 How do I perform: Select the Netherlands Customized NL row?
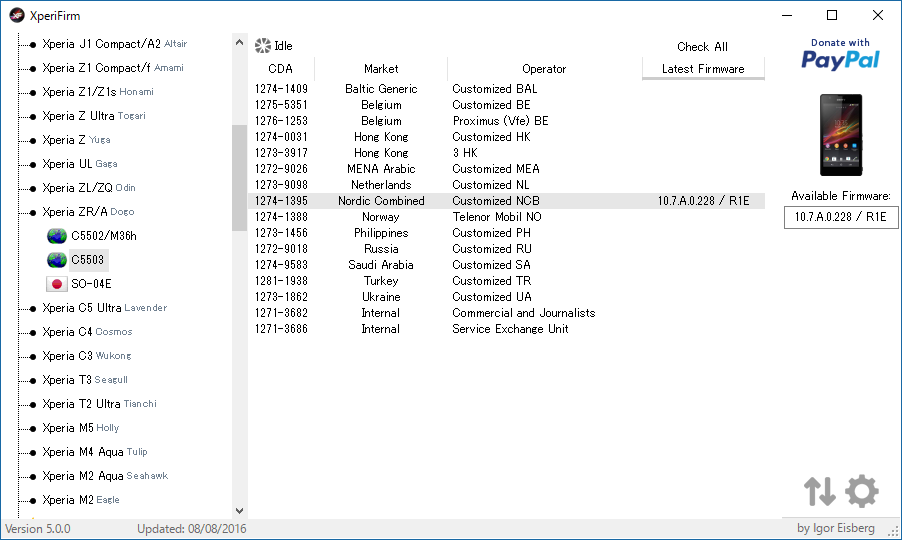[506, 185]
